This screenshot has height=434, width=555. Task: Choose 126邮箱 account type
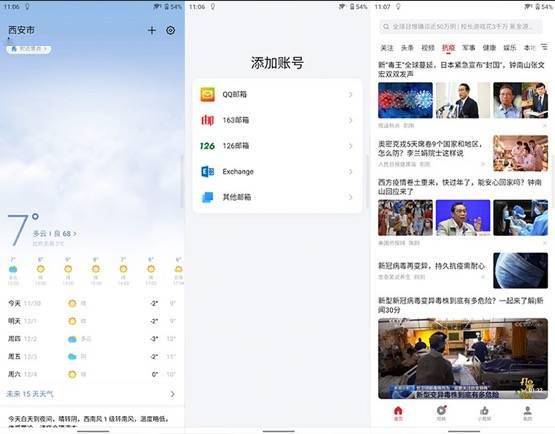(x=278, y=146)
